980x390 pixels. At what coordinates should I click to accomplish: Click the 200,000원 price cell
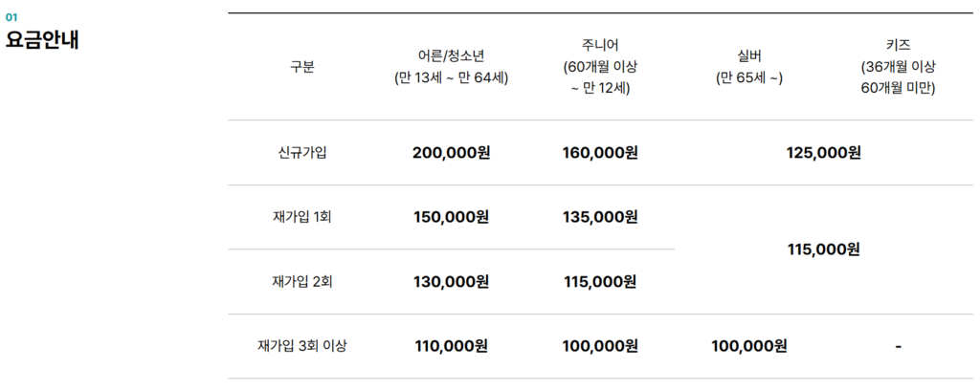click(451, 153)
